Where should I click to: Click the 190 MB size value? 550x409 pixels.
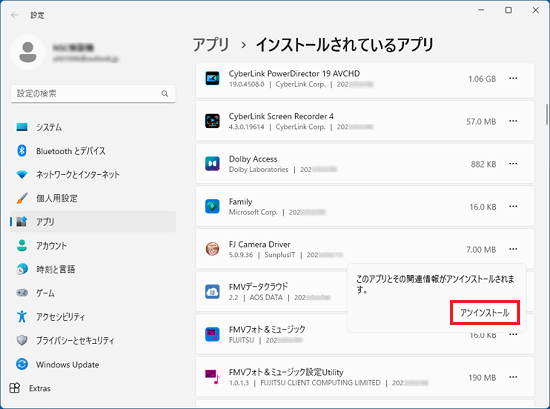click(482, 378)
